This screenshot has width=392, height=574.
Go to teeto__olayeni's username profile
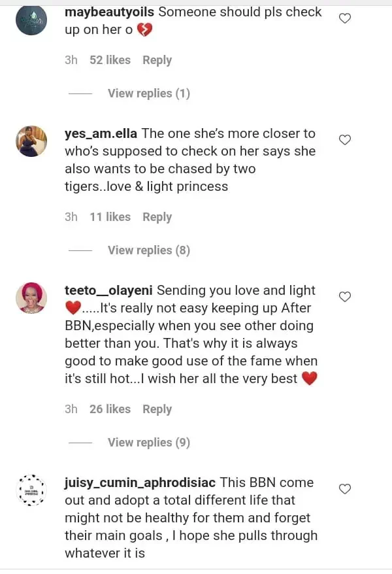tap(108, 290)
